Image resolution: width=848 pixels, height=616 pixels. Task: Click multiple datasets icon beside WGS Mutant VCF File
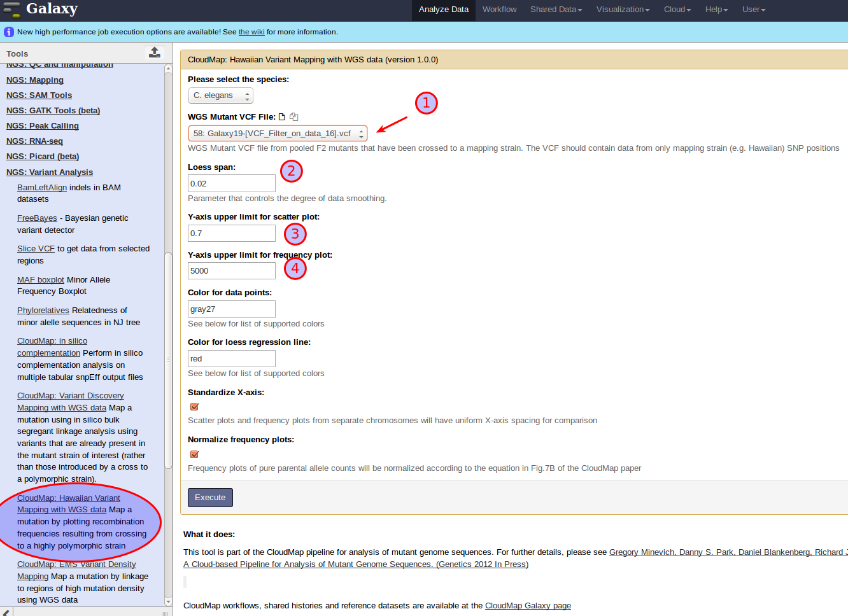(x=293, y=116)
